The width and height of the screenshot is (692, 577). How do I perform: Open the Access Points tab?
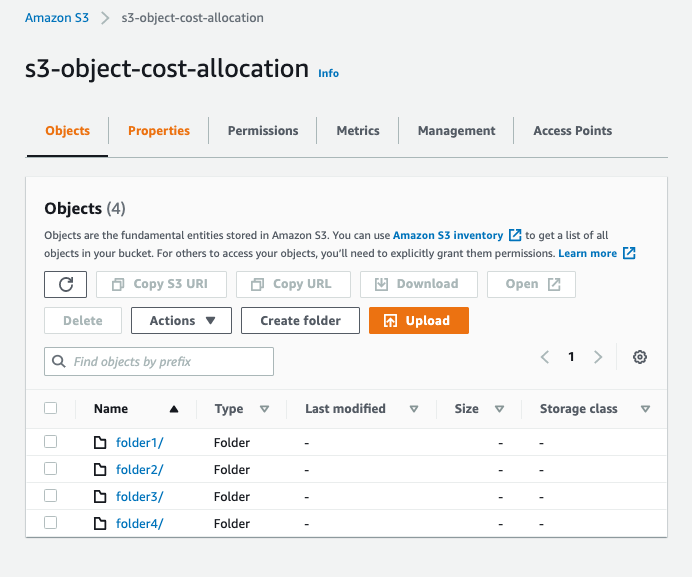(x=572, y=131)
